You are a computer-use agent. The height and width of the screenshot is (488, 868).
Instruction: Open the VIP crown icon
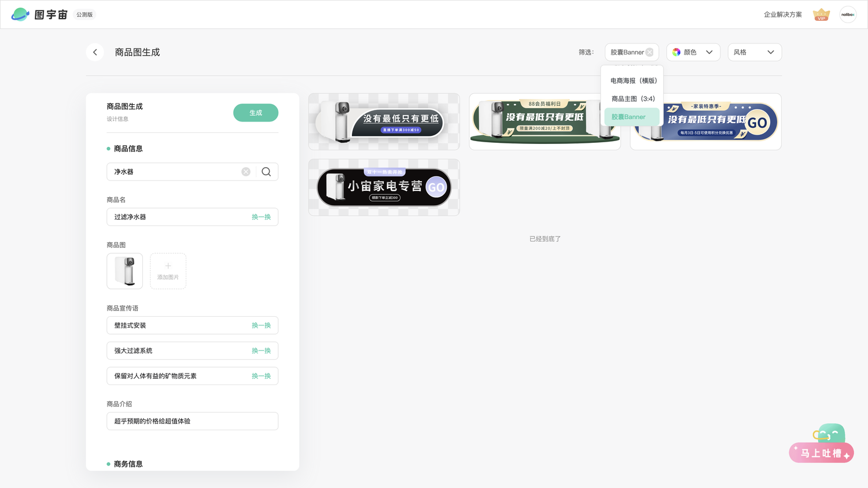click(821, 14)
